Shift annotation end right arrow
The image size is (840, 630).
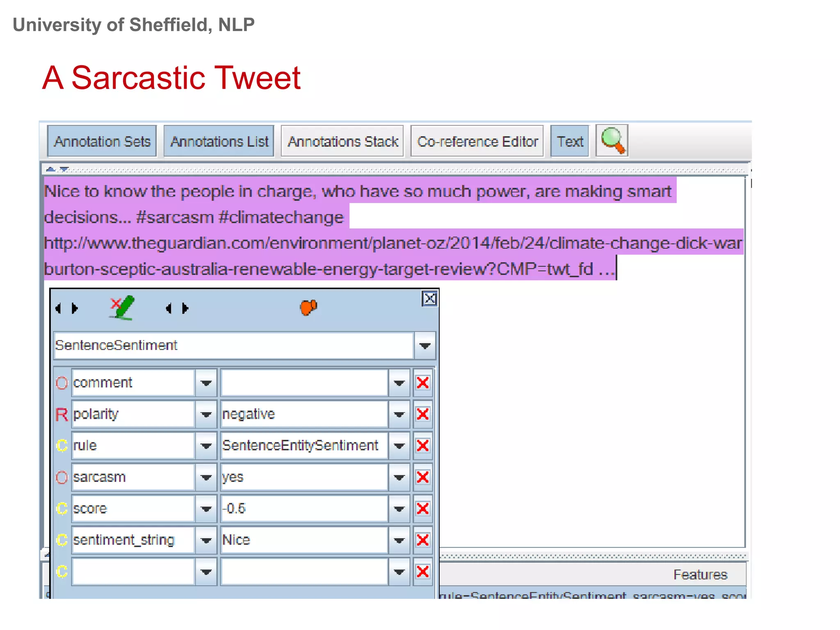tap(185, 308)
